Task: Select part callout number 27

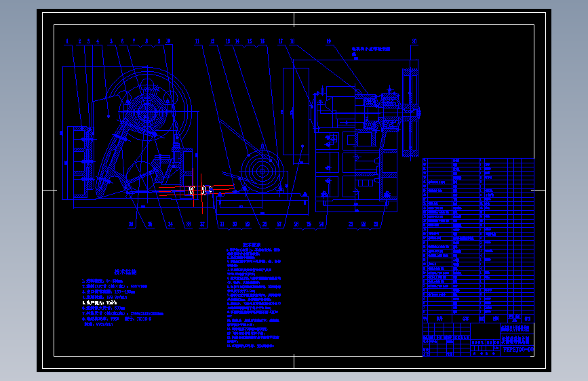Action: [x=279, y=224]
